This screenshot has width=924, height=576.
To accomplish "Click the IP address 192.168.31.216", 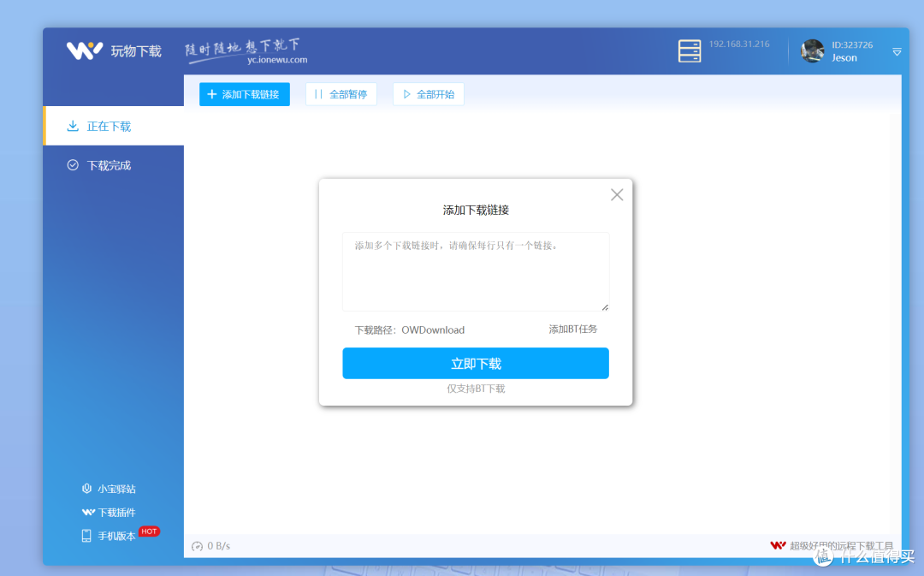I will [x=739, y=45].
